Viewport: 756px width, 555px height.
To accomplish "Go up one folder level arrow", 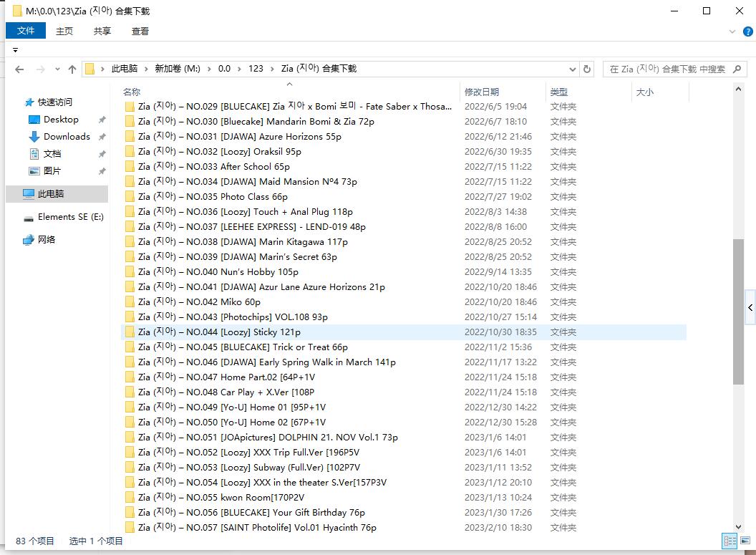I will coord(72,69).
